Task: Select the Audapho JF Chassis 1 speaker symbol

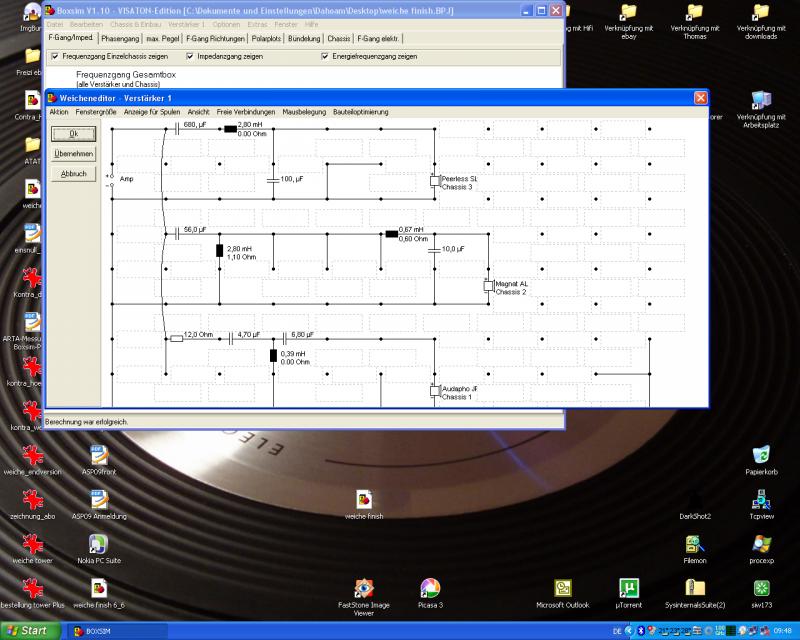Action: 435,391
